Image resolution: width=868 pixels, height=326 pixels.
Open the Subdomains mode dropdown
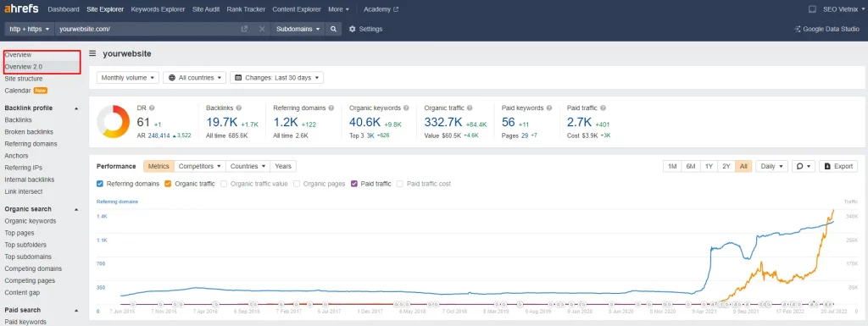pyautogui.click(x=298, y=29)
